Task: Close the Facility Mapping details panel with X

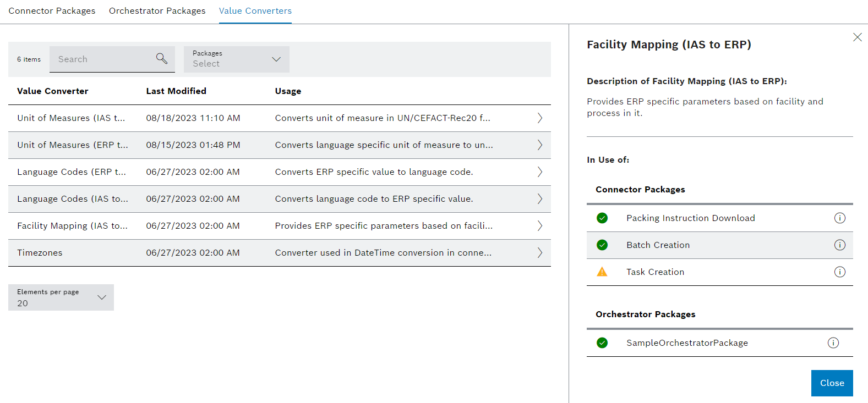Action: (x=857, y=37)
